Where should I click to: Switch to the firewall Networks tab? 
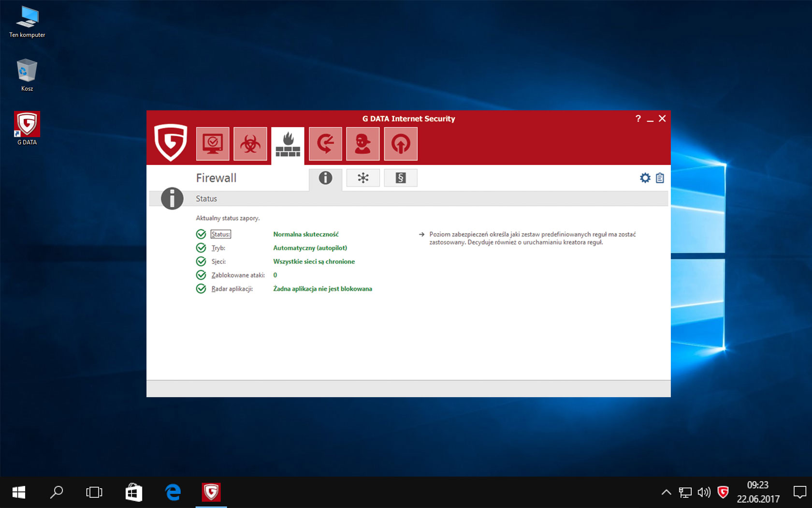click(x=363, y=178)
